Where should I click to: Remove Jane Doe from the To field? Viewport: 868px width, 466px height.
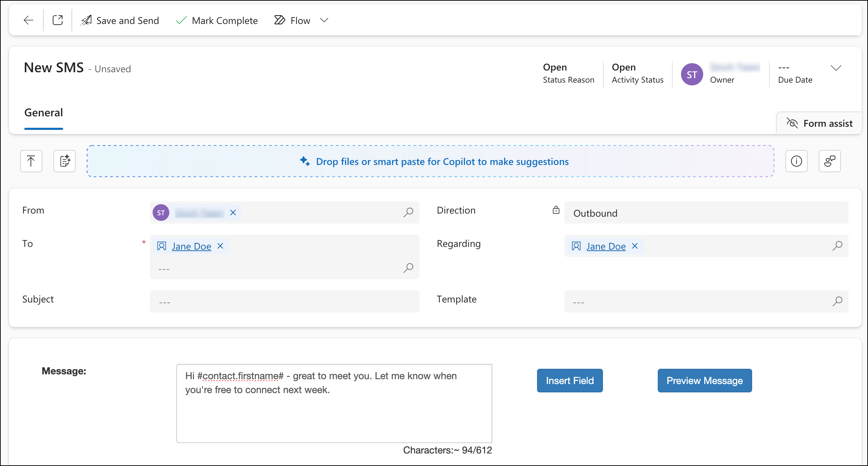pyautogui.click(x=220, y=246)
